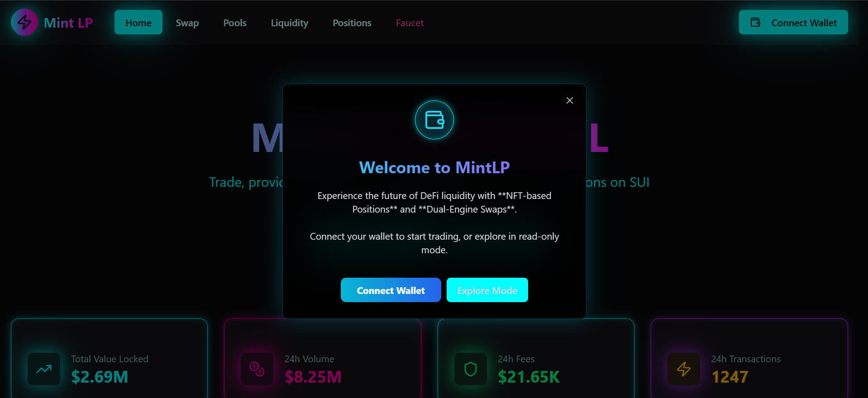This screenshot has width=868, height=398.
Task: Select the 1247 transactions stat card
Action: click(x=749, y=358)
